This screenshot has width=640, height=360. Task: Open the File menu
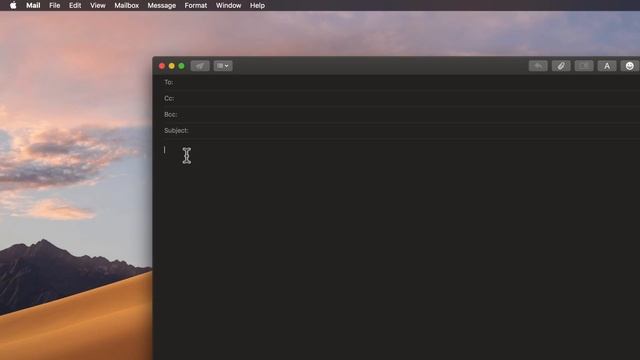point(54,5)
